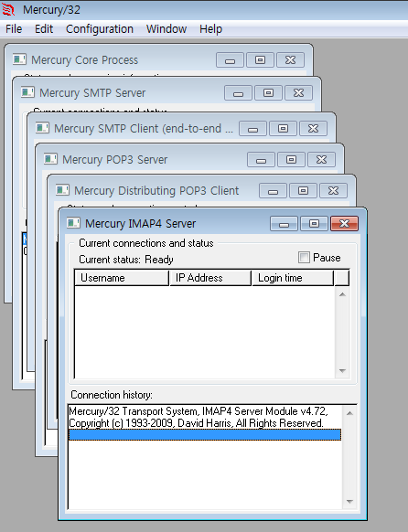This screenshot has height=532, width=408.
Task: Click the Mercury Distributing POP3 Client window icon
Action: click(x=62, y=190)
